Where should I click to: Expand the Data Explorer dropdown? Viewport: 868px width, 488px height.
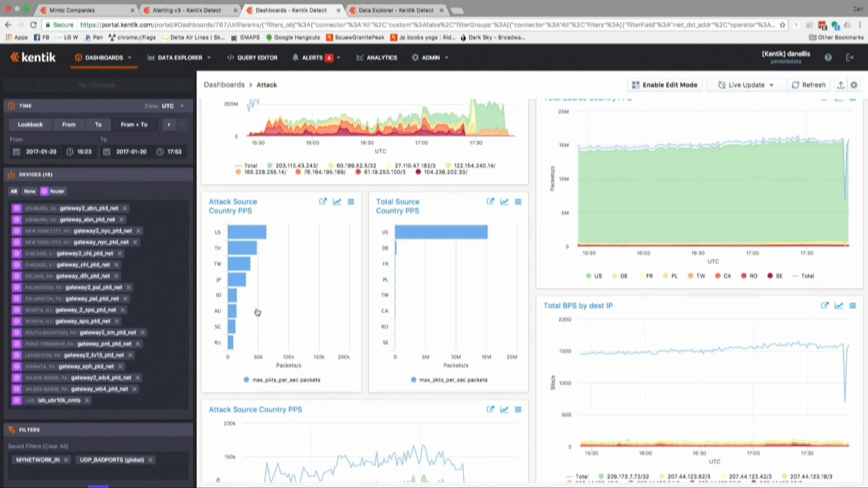point(209,57)
